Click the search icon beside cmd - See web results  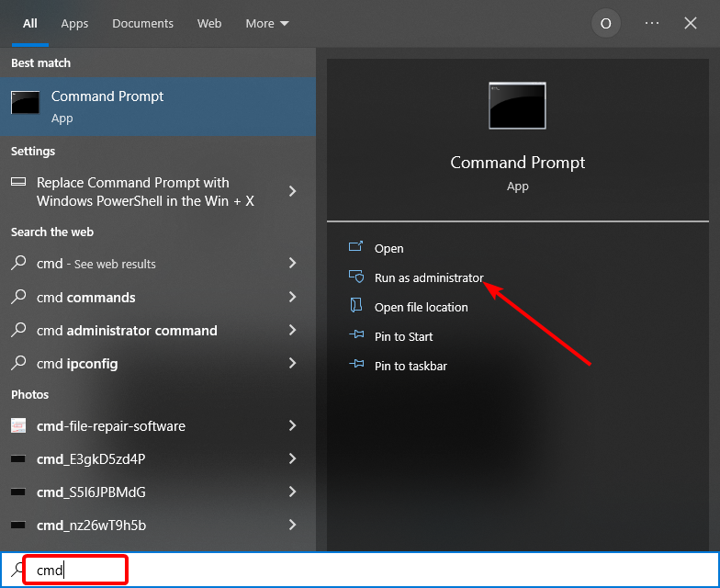pos(18,263)
